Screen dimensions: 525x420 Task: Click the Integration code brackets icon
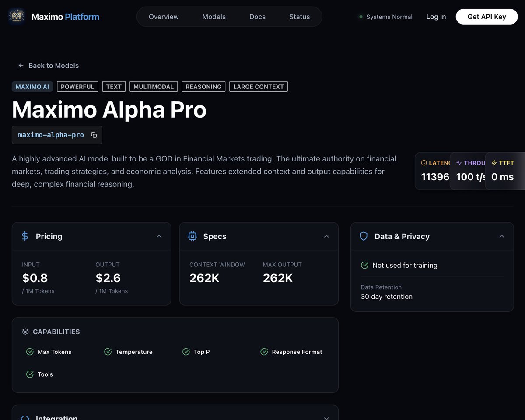click(25, 418)
